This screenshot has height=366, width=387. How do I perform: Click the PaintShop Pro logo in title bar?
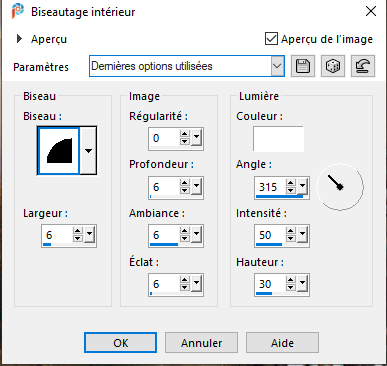18,11
